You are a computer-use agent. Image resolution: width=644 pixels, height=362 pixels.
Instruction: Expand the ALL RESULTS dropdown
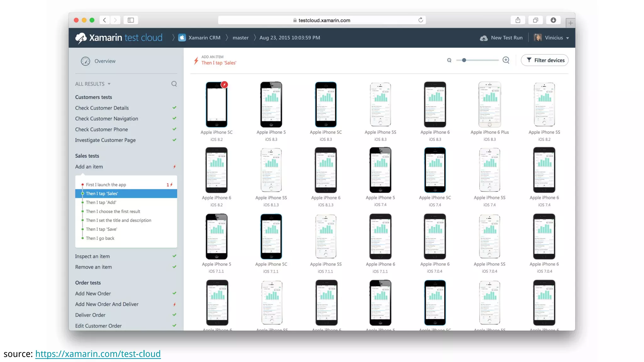(x=93, y=84)
